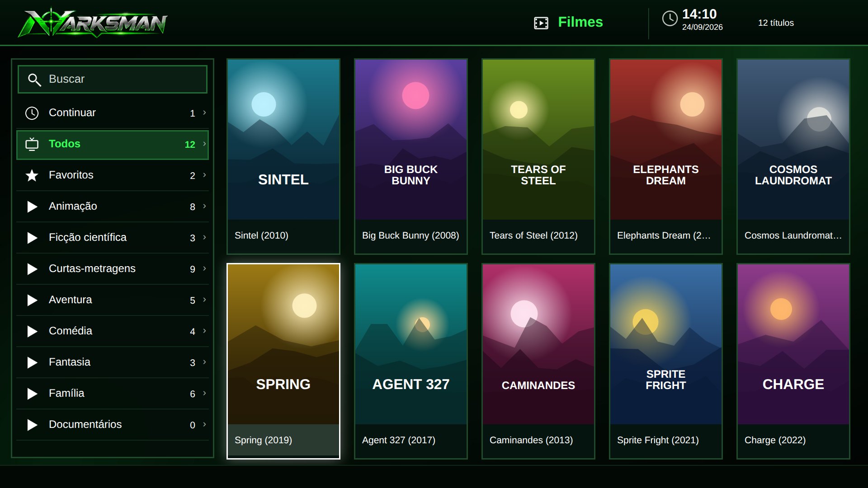Select the Todos category
The width and height of the screenshot is (868, 488).
coord(113,145)
